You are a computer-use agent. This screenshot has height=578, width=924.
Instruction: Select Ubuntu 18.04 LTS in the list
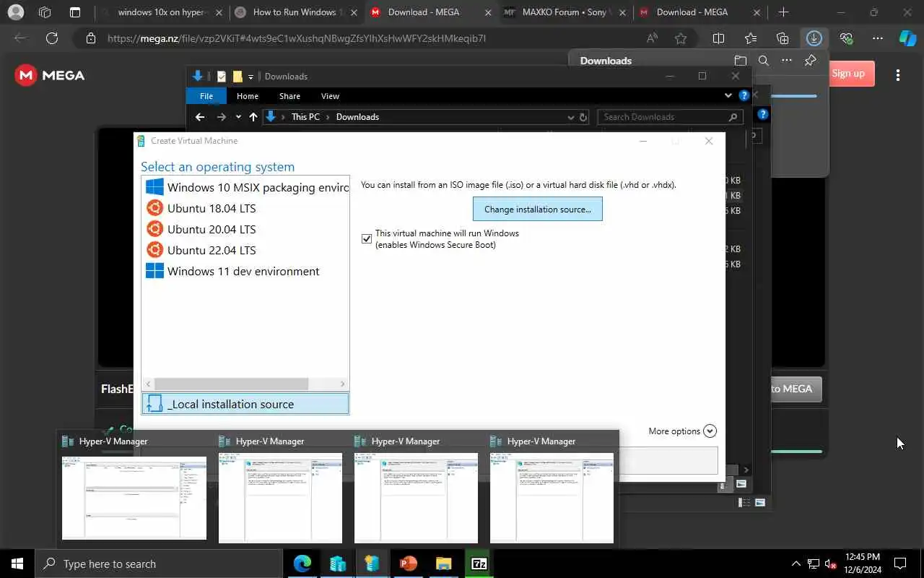point(245,208)
